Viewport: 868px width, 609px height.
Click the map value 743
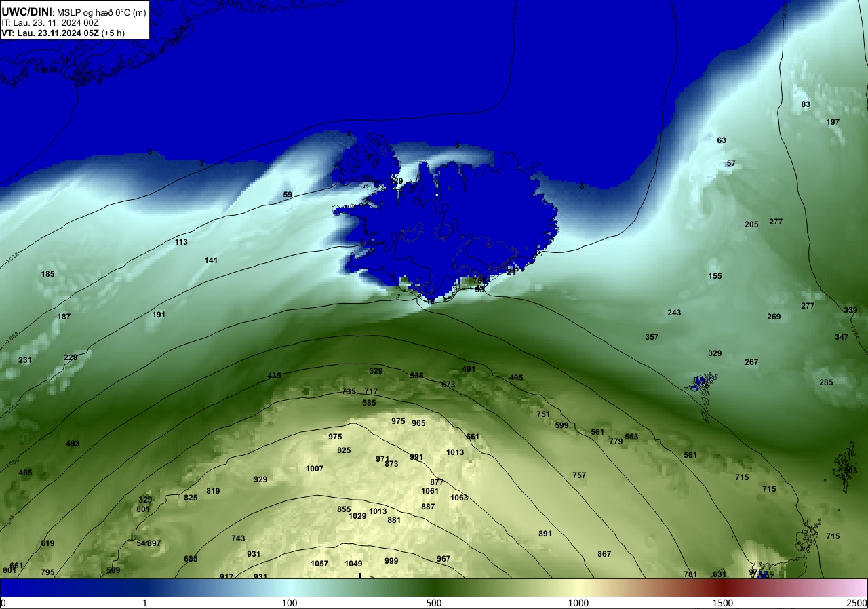tap(238, 538)
